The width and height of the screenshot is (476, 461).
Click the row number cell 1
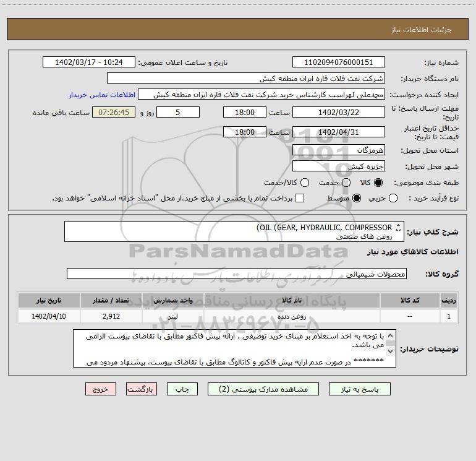[449, 316]
